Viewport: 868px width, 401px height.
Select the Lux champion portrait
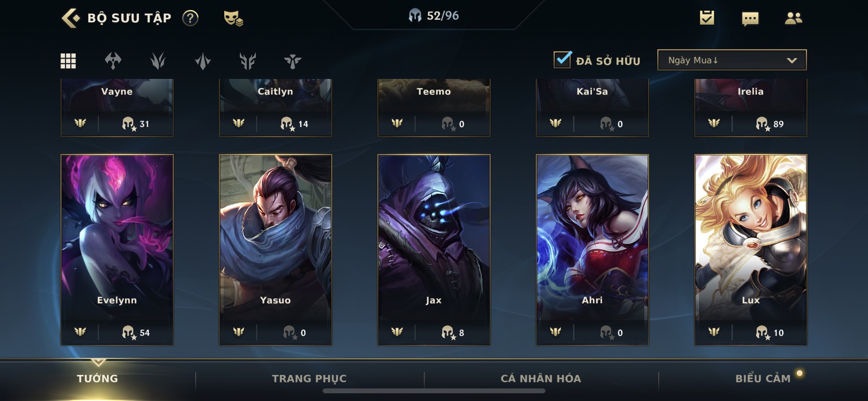pyautogui.click(x=750, y=249)
